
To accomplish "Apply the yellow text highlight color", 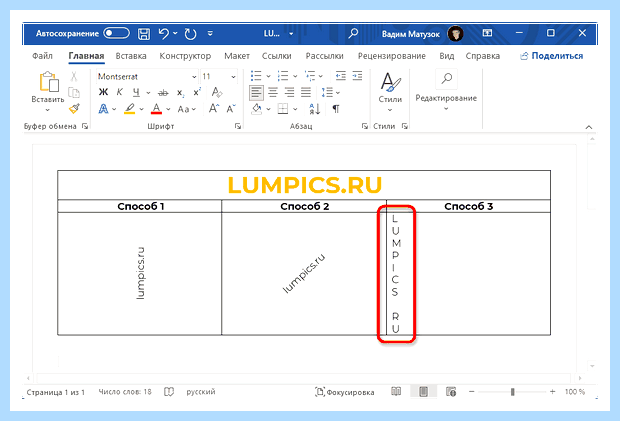I will [x=129, y=109].
